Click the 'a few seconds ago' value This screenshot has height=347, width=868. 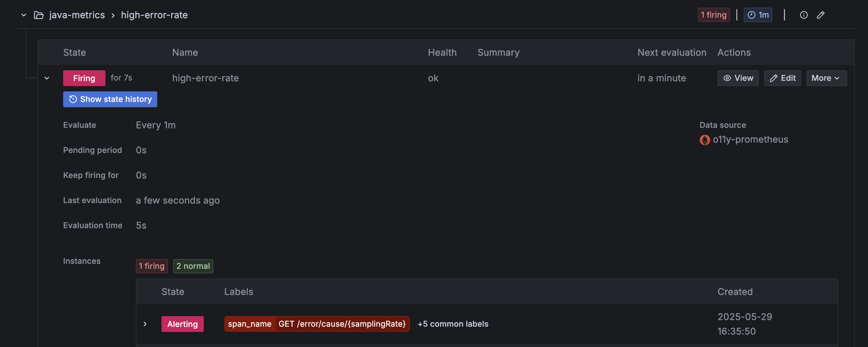[x=178, y=200]
